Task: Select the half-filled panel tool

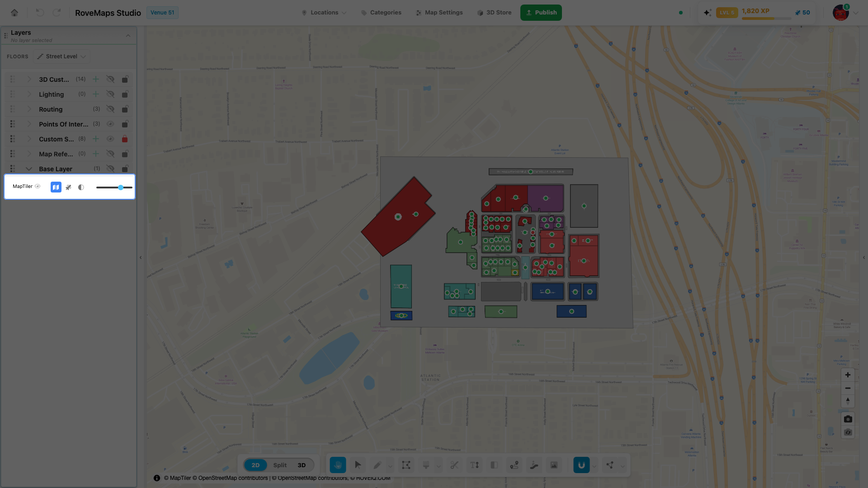Action: tap(494, 465)
